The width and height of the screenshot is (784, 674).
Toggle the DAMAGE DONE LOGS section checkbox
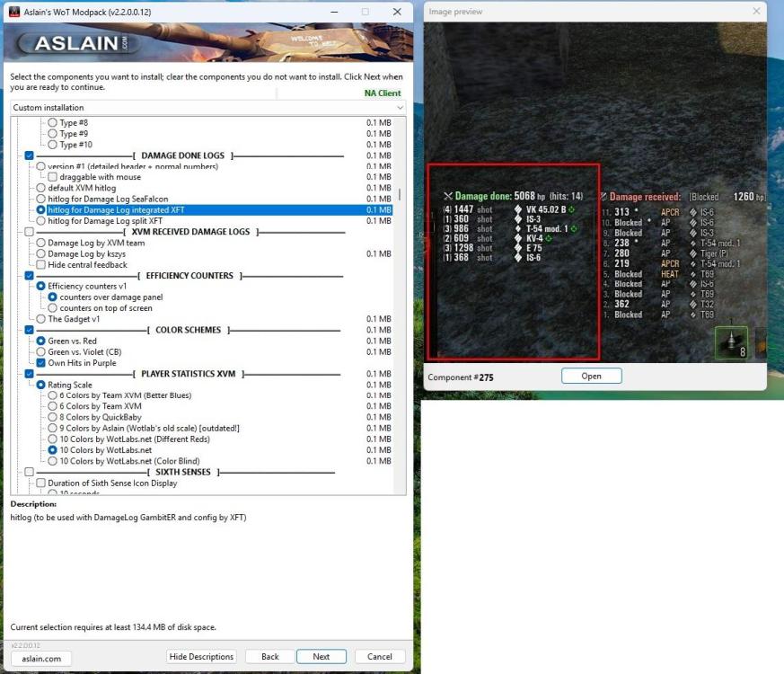(x=29, y=155)
